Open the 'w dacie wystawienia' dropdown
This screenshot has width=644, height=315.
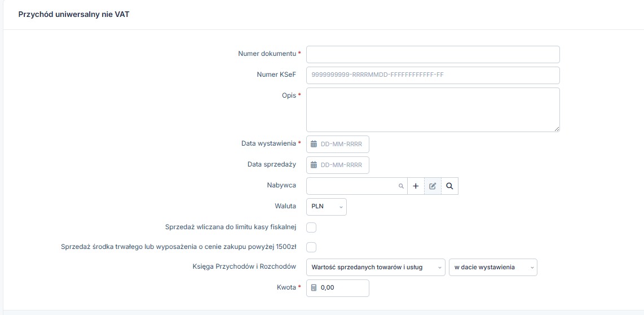pos(492,268)
